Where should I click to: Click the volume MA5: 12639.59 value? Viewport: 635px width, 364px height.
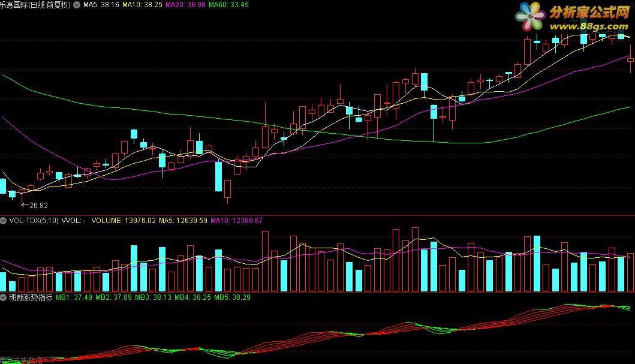(x=183, y=221)
